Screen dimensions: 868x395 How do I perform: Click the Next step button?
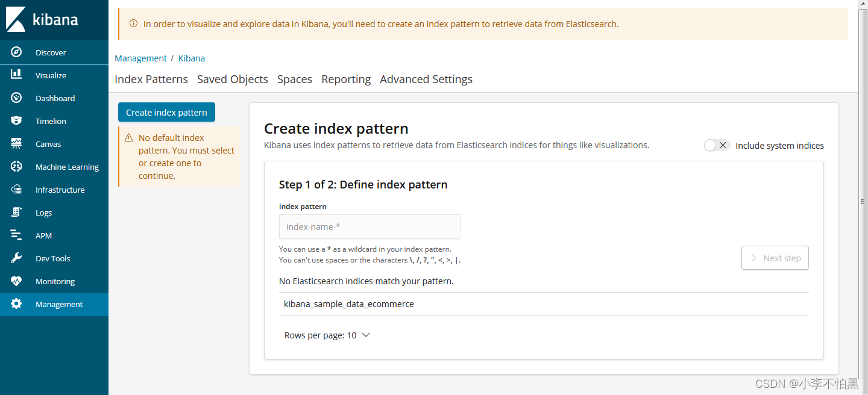point(775,258)
